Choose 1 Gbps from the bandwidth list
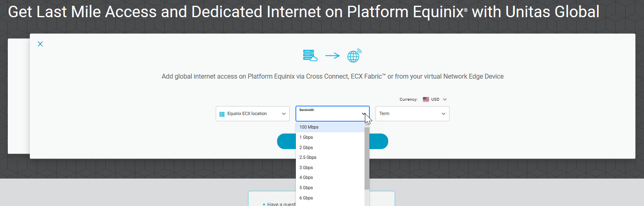The height and width of the screenshot is (206, 644). coord(330,138)
